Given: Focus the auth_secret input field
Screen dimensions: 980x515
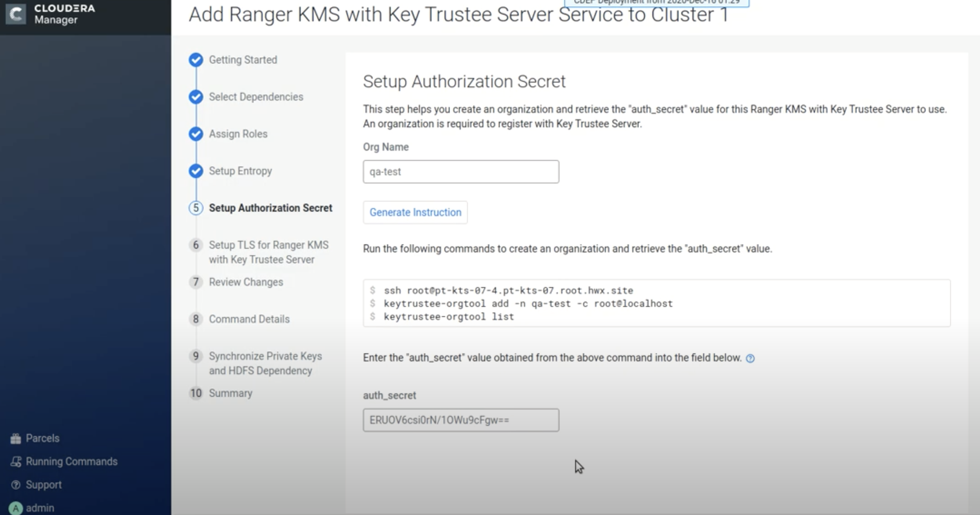Looking at the screenshot, I should (461, 420).
